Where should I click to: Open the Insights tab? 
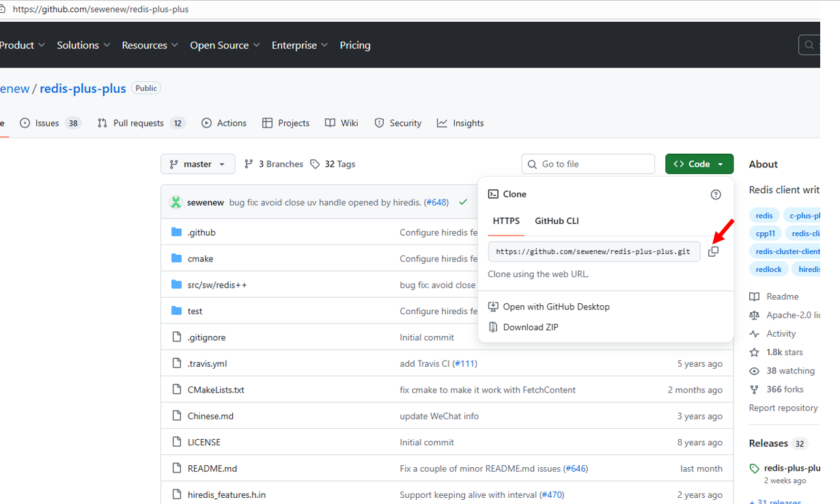(460, 123)
